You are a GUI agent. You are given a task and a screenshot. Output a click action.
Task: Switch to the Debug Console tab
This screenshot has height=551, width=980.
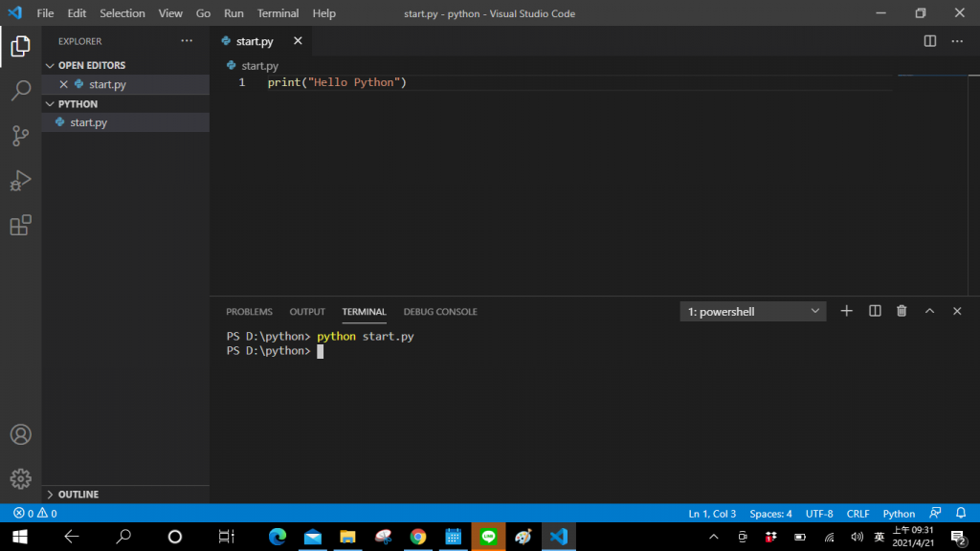[x=440, y=312]
